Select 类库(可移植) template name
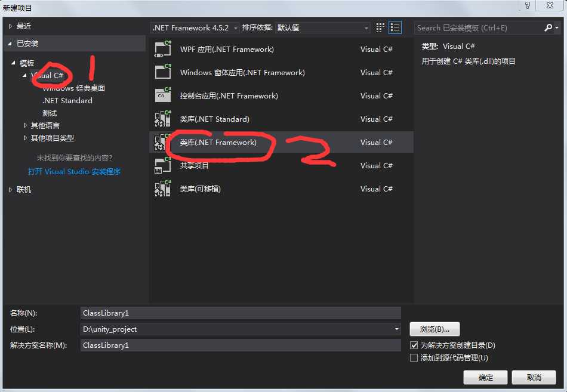The height and width of the screenshot is (392, 567). click(x=200, y=189)
